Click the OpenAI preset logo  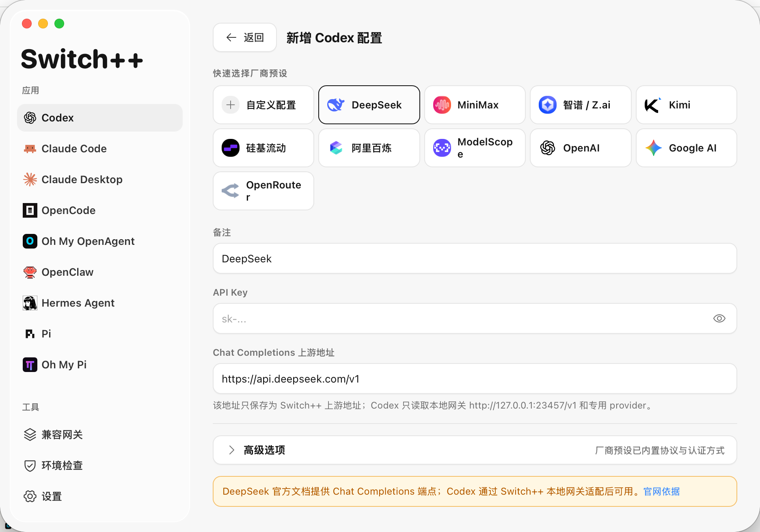point(548,148)
